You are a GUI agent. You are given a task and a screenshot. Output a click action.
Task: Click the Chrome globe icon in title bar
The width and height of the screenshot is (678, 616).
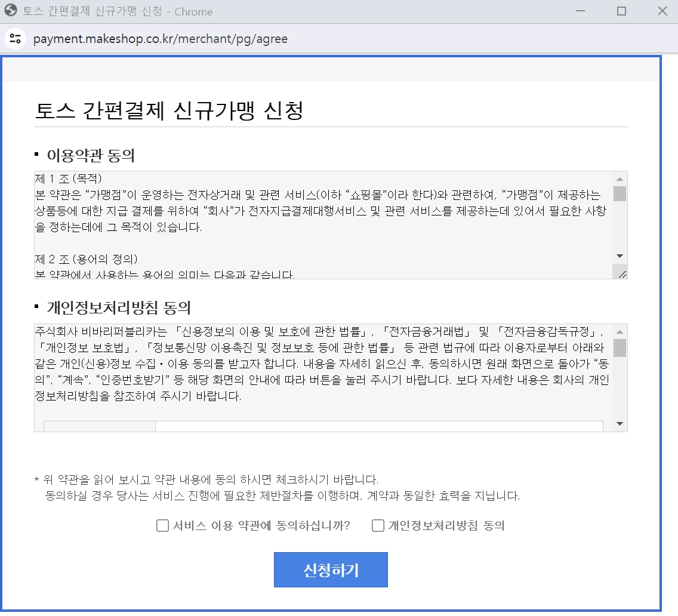10,11
